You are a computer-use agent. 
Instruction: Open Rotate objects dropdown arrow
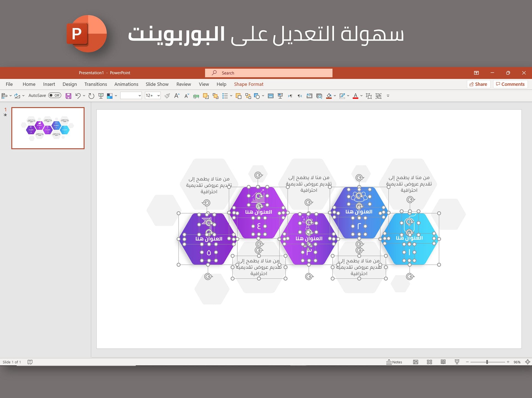pos(23,96)
